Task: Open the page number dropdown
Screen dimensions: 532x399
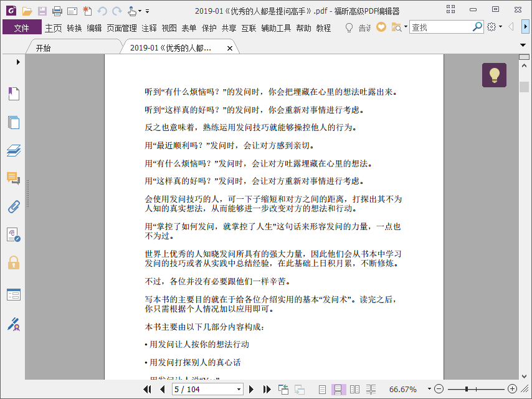Action: [239, 389]
